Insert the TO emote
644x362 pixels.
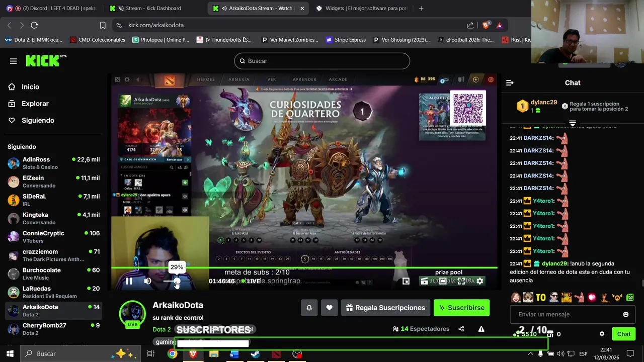point(541,297)
